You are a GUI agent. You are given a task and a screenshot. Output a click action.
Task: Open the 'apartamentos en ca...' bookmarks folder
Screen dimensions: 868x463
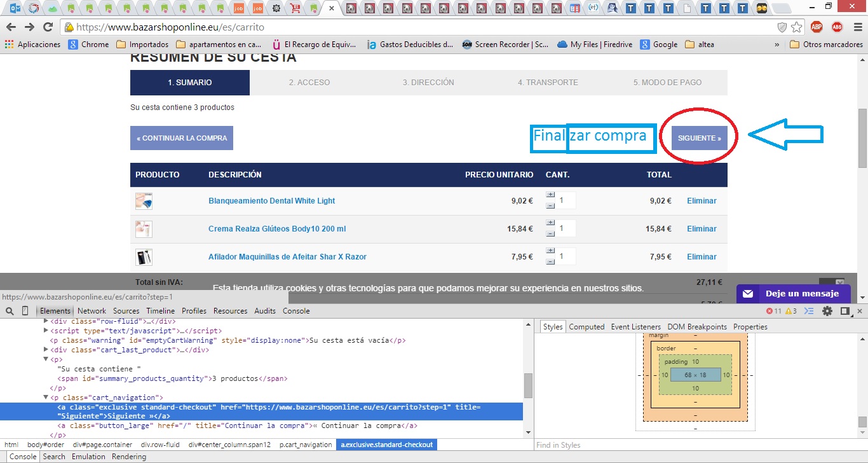point(219,45)
